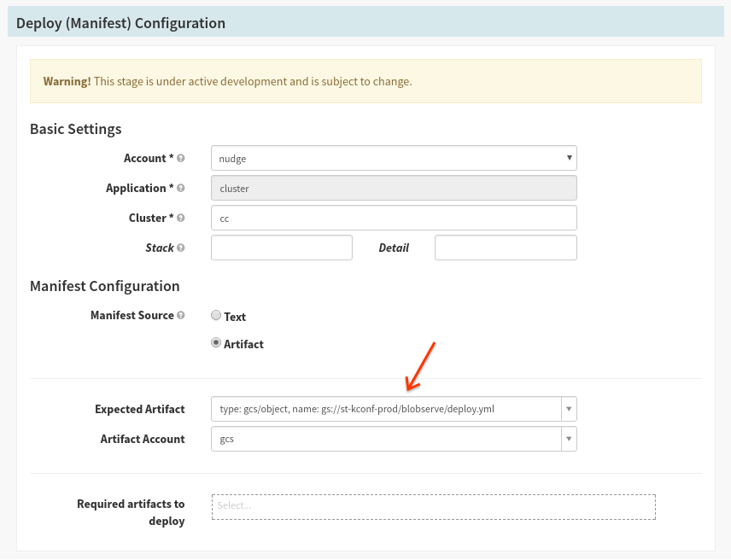
Task: Click the Artifact Account dropdown caret
Action: 568,439
